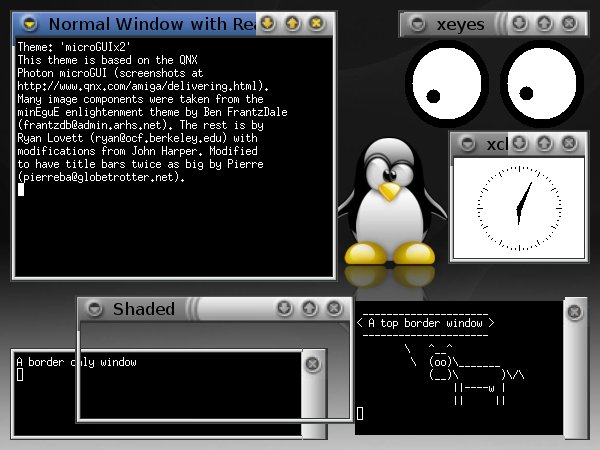The image size is (600, 450).
Task: Click the xeyes title label
Action: [460, 24]
